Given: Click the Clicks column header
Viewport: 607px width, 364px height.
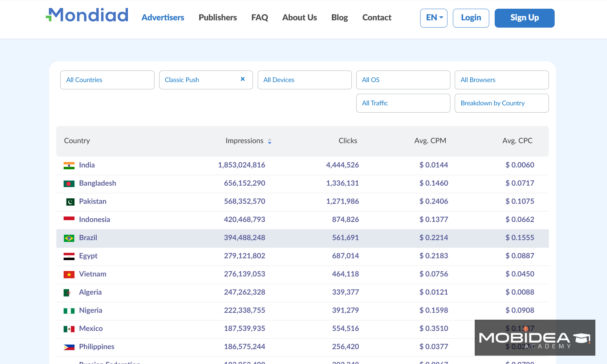Looking at the screenshot, I should 348,141.
